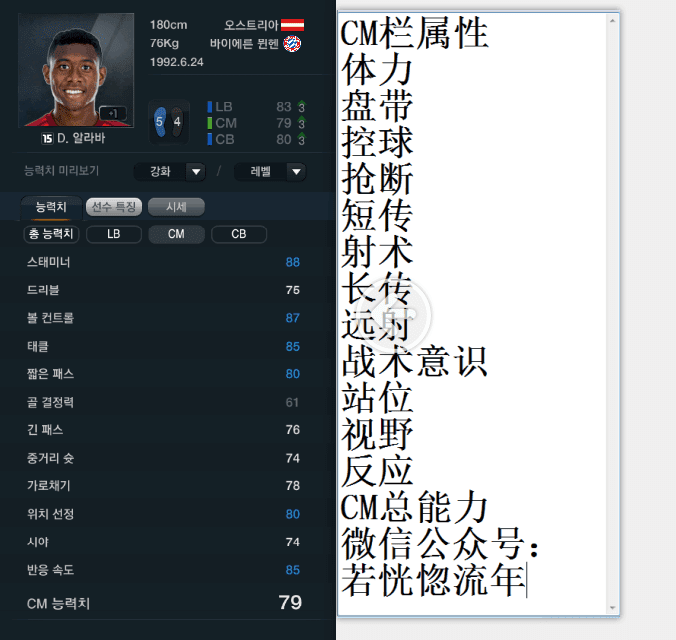Click the D. Alaba player portrait
This screenshot has height=640, width=676.
point(76,70)
